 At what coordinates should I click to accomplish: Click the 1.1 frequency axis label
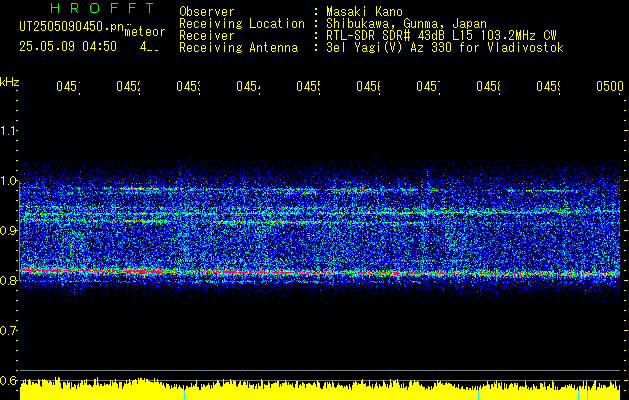tap(8, 130)
